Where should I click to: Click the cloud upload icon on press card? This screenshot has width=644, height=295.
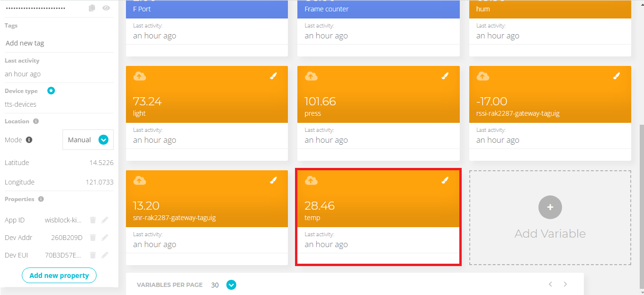pos(311,76)
